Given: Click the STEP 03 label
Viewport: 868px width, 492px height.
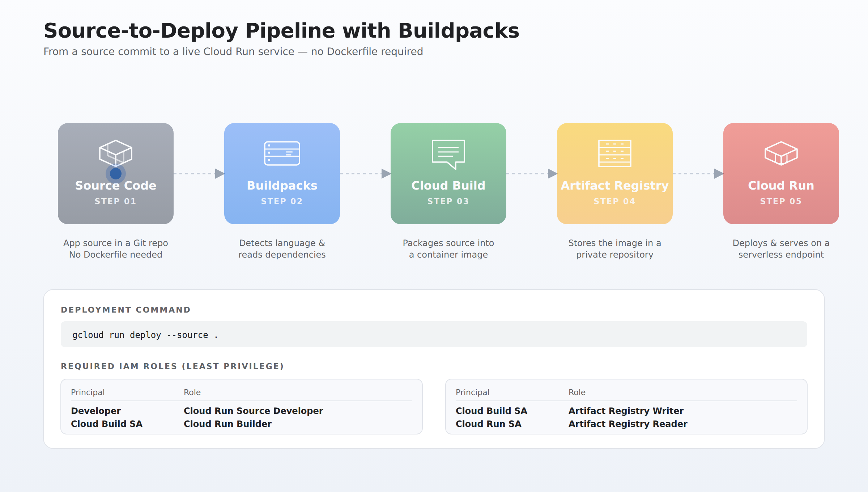Looking at the screenshot, I should coord(448,201).
